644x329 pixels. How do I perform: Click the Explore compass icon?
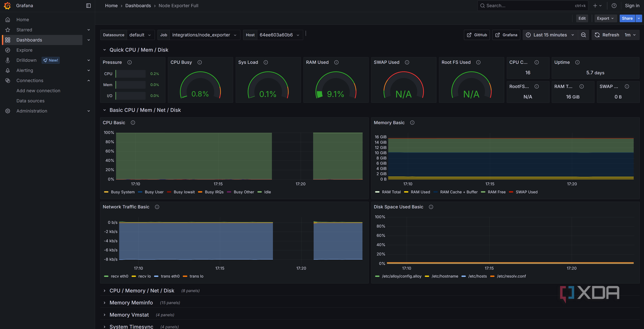tap(8, 50)
